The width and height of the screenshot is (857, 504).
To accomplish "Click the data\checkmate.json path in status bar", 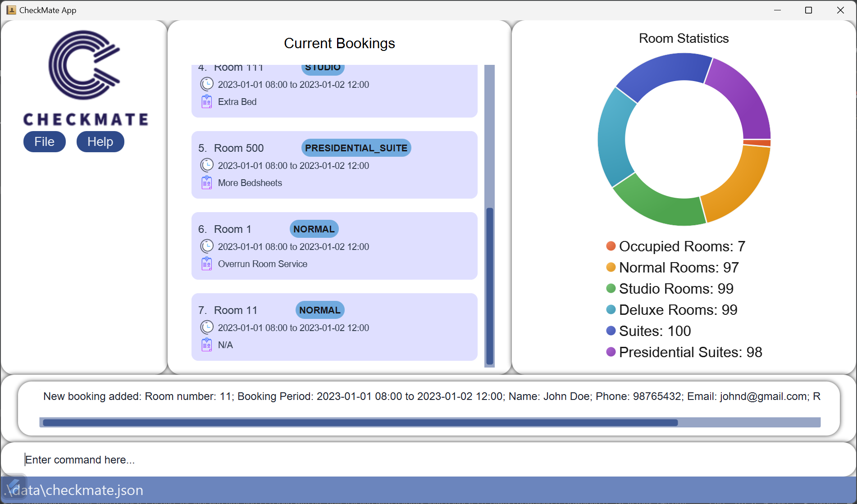I will coord(73,490).
